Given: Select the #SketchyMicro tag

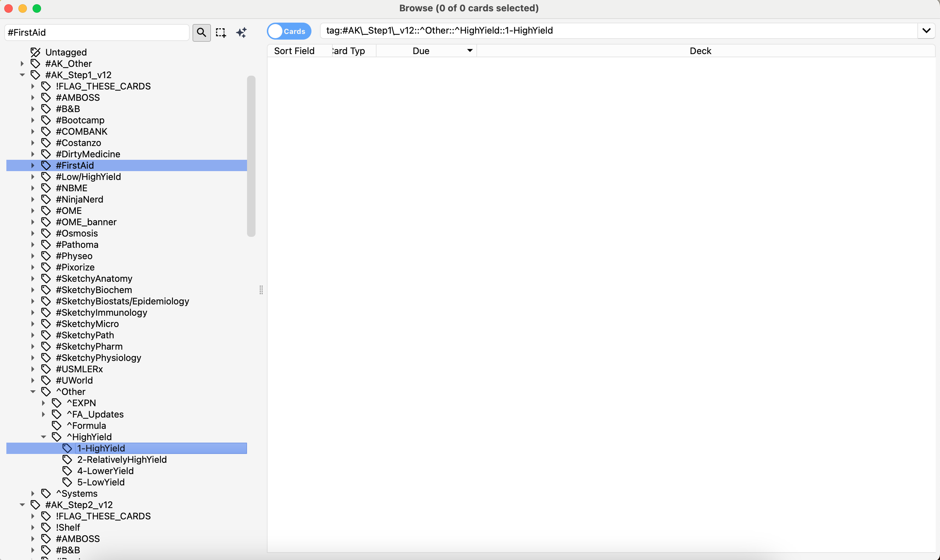Looking at the screenshot, I should point(87,323).
